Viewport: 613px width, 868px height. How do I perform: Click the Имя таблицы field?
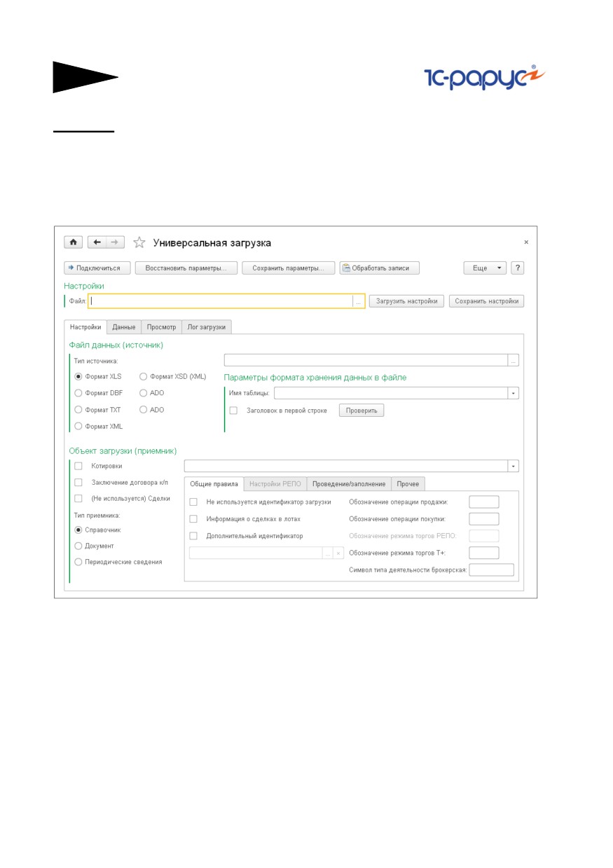(x=391, y=393)
